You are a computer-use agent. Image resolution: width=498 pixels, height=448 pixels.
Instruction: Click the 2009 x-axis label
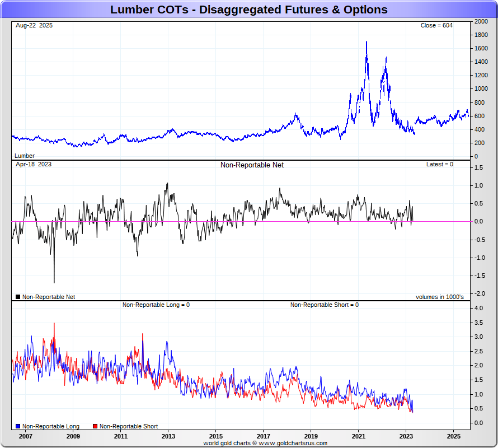point(73,436)
